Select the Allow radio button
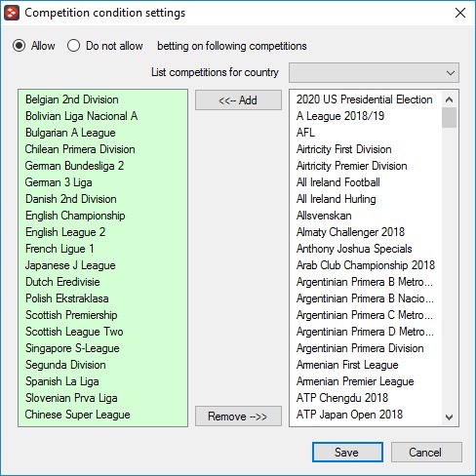This screenshot has width=476, height=476. (x=20, y=46)
